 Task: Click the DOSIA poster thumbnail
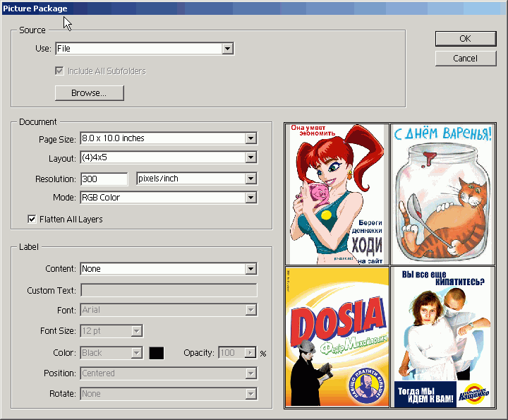click(337, 337)
